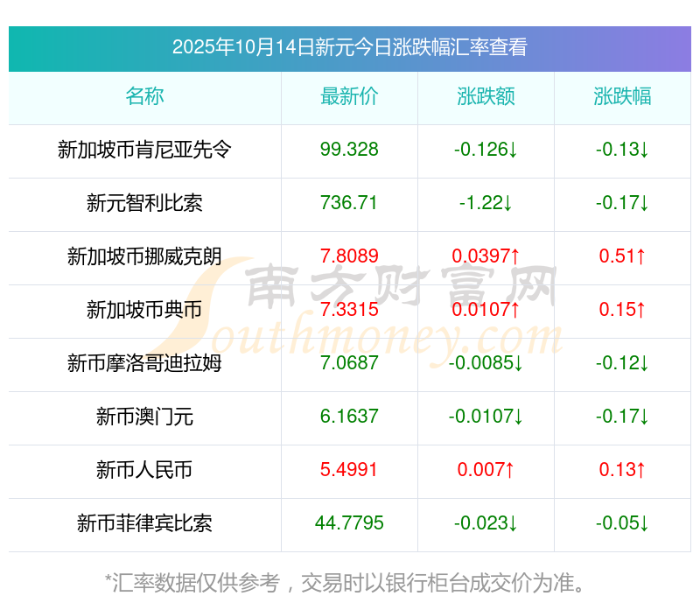700x610 pixels.
Task: Select the 新币摩洛哥迪拉姆 row name
Action: (x=144, y=363)
